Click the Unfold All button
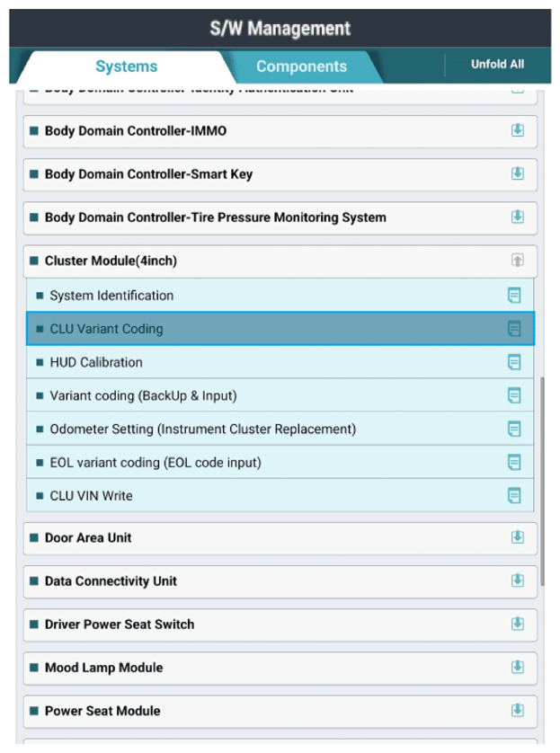The image size is (560, 753). click(497, 65)
